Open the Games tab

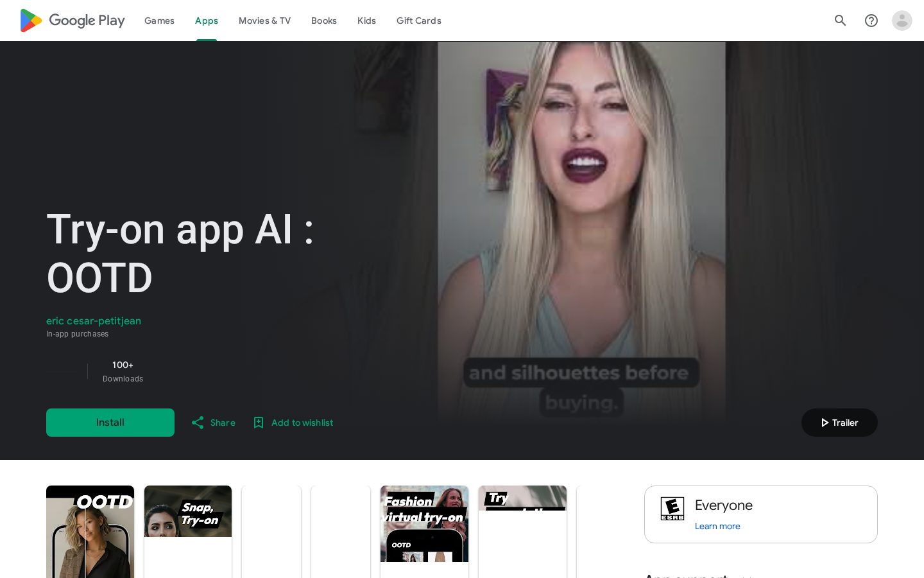(x=159, y=21)
